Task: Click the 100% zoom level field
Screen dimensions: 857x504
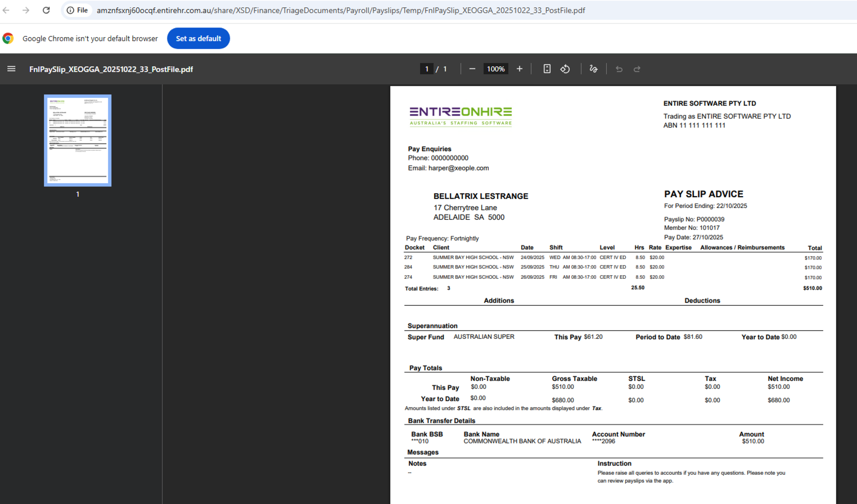Action: click(x=495, y=69)
